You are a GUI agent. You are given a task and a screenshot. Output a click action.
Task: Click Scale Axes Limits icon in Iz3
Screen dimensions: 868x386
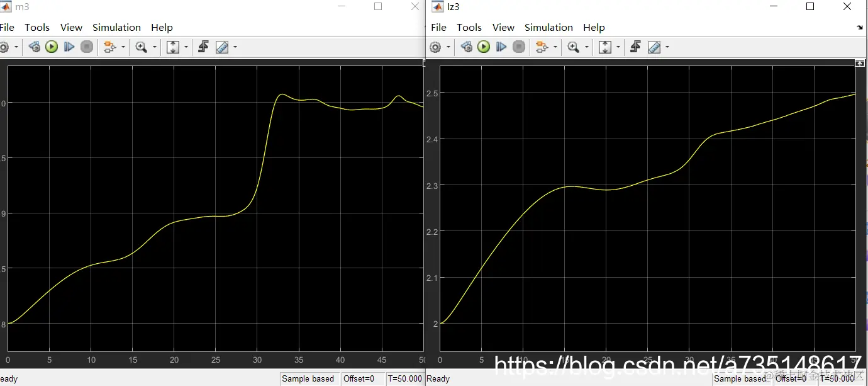tap(605, 47)
